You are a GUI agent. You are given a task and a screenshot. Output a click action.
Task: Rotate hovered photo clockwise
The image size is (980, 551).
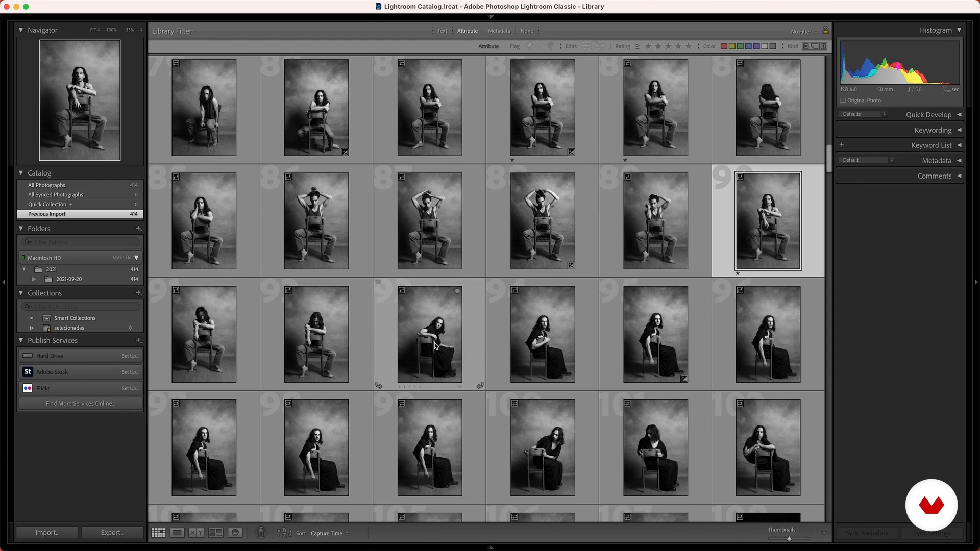click(480, 385)
